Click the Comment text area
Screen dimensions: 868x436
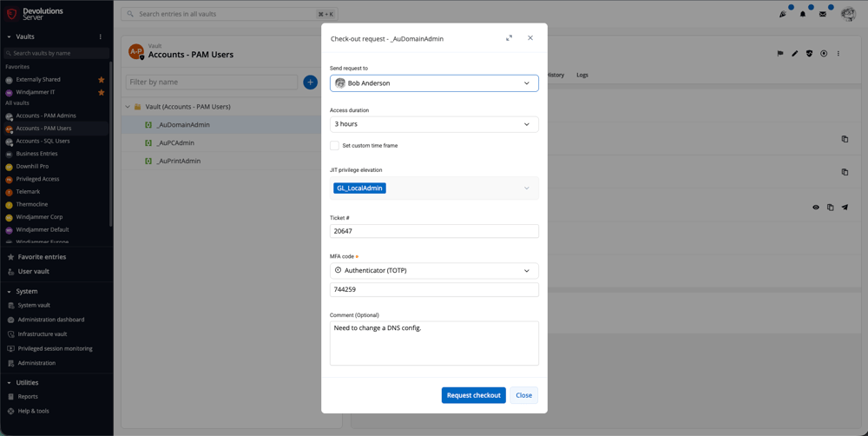click(x=434, y=343)
